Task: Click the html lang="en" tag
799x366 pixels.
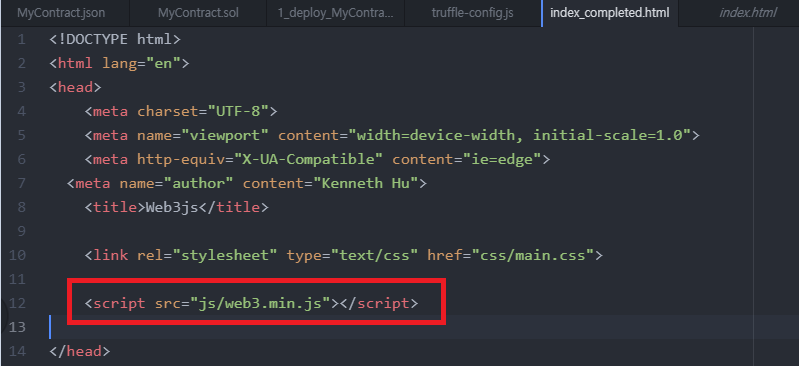Action: click(119, 63)
